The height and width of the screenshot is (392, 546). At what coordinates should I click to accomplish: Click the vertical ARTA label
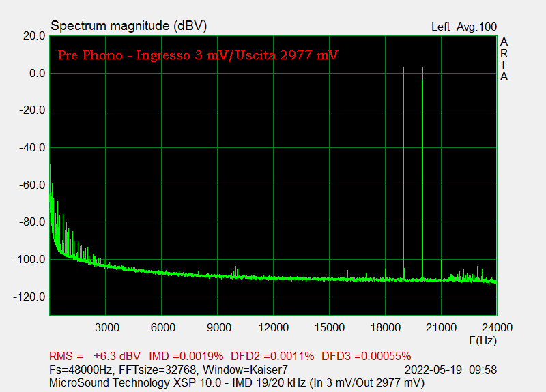[504, 59]
